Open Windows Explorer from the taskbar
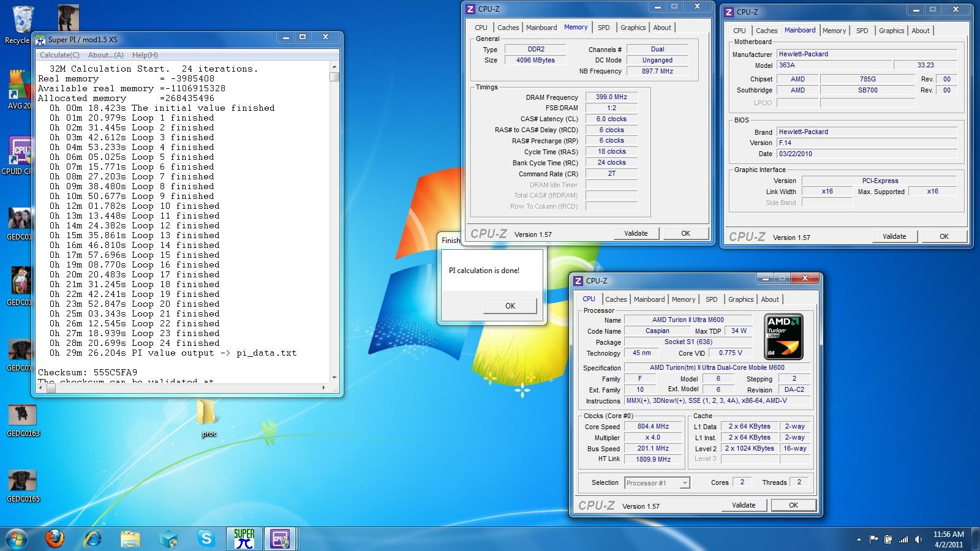The height and width of the screenshot is (551, 980). pos(130,539)
